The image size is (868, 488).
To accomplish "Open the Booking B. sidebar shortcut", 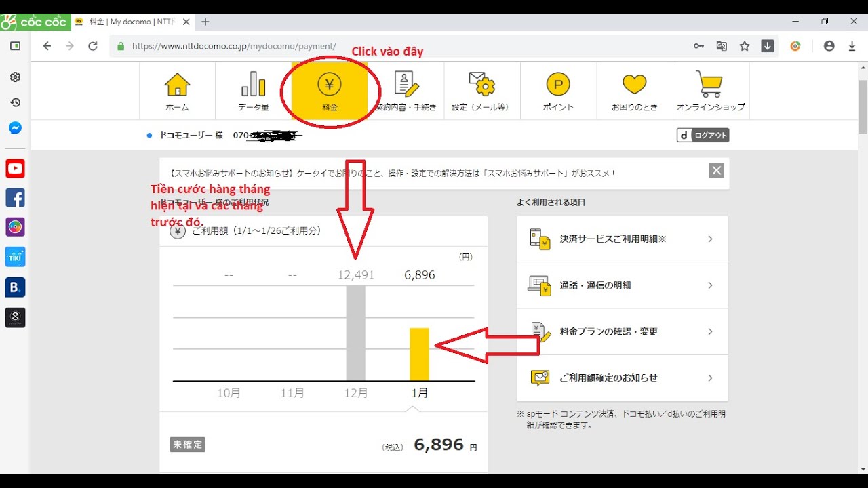I will point(15,287).
